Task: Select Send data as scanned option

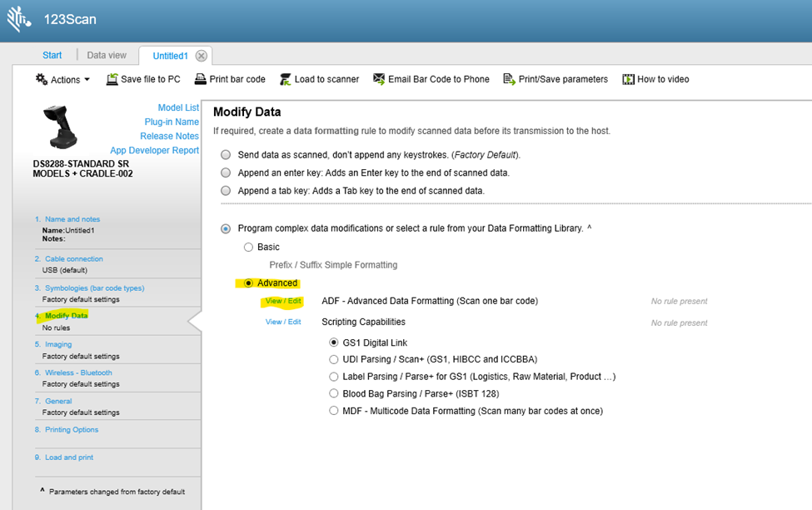Action: coord(226,154)
